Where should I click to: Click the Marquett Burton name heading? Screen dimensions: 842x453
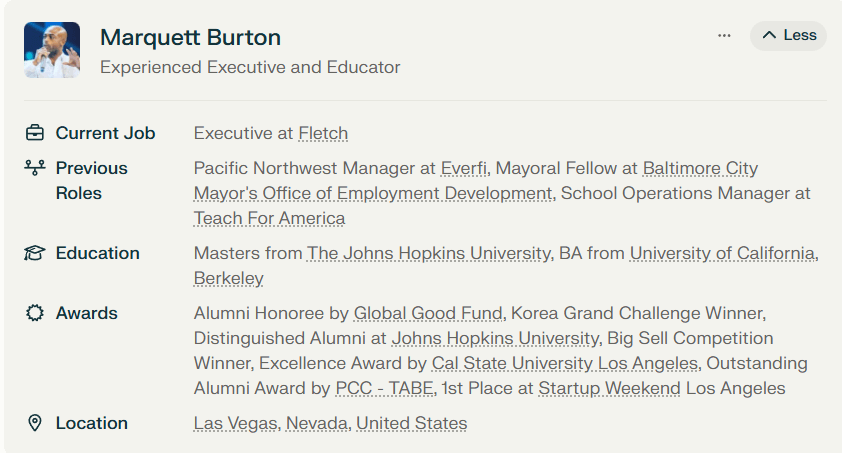tap(190, 38)
